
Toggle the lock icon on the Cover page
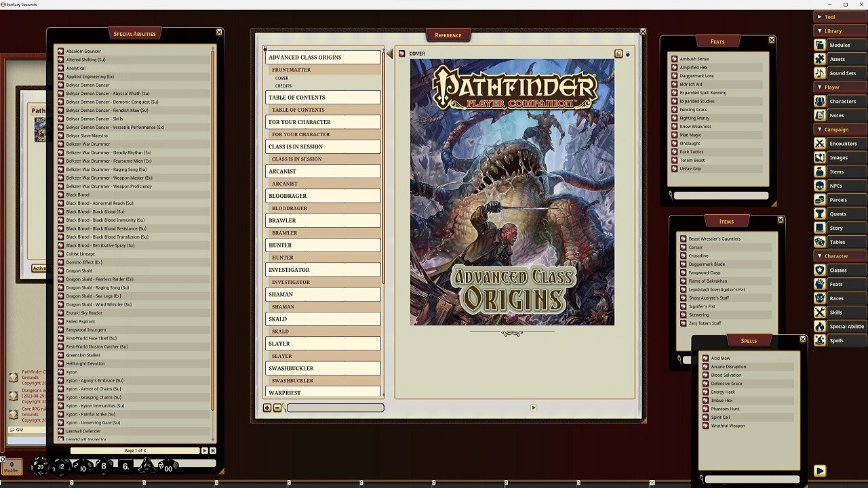(x=628, y=54)
